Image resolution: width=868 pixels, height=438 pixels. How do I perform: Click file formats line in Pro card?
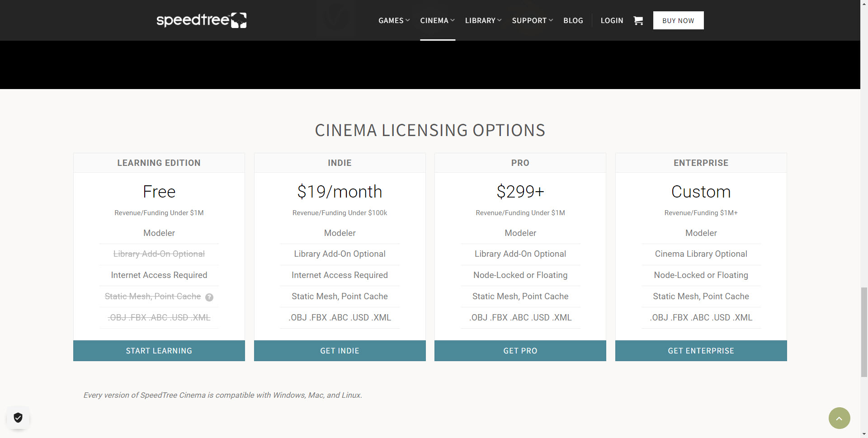[x=520, y=318]
